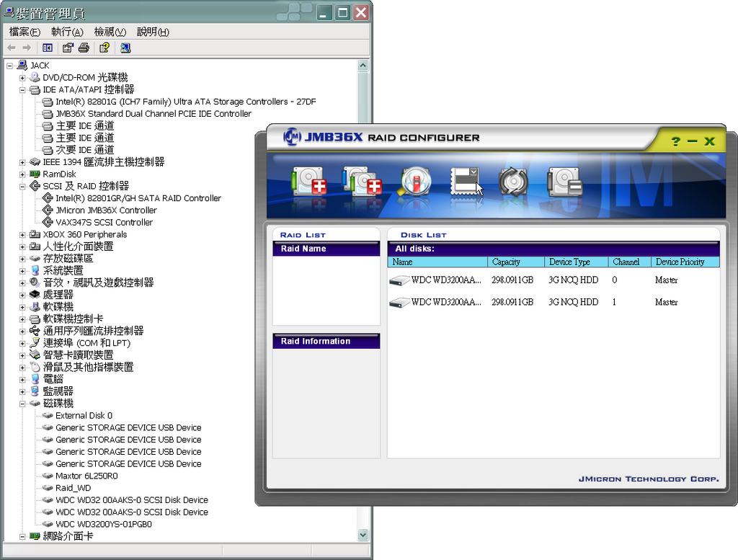
Task: Select External Disk 0 drive
Action: 84,416
